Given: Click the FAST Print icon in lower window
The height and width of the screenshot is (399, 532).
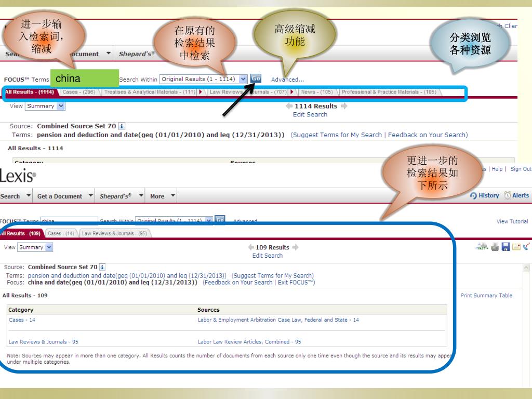Looking at the screenshot, I should pos(482,247).
